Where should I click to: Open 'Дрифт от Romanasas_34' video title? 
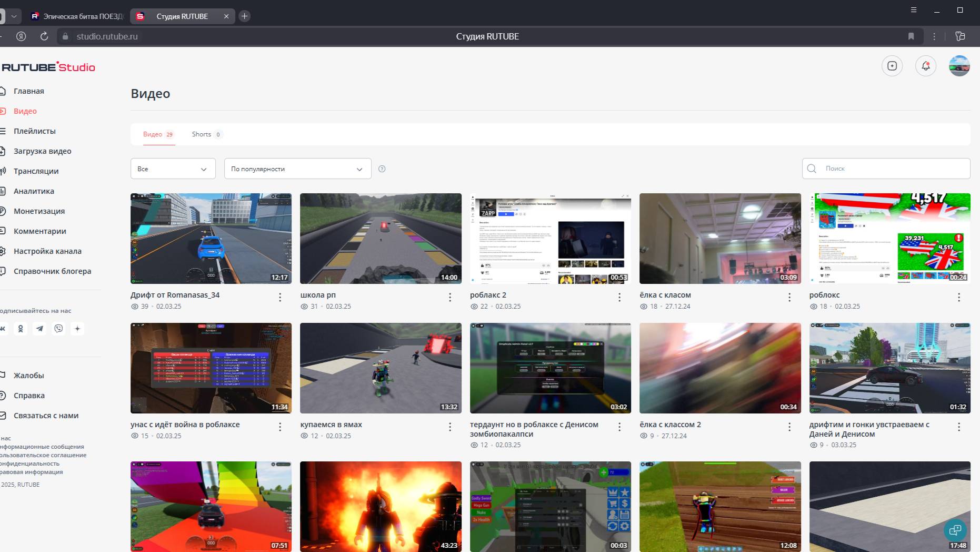[175, 295]
